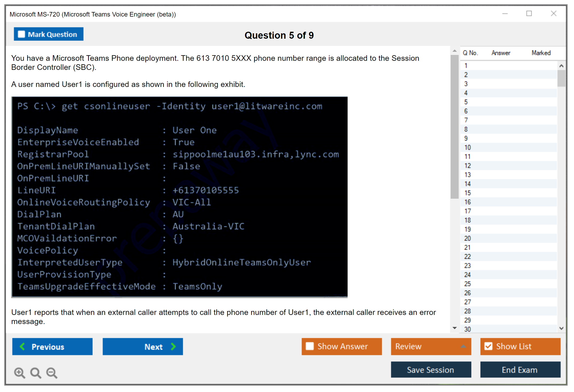Viewport: 574px width, 392px height.
Task: Click the End Exam button
Action: pos(520,370)
